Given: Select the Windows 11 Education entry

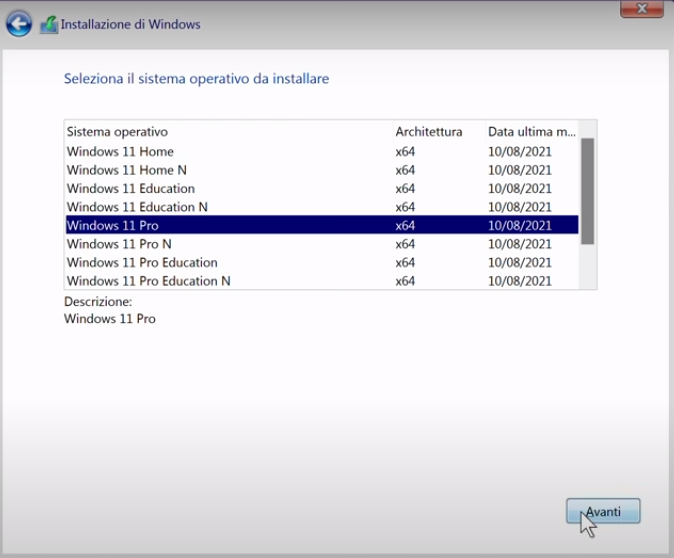Looking at the screenshot, I should 322,188.
